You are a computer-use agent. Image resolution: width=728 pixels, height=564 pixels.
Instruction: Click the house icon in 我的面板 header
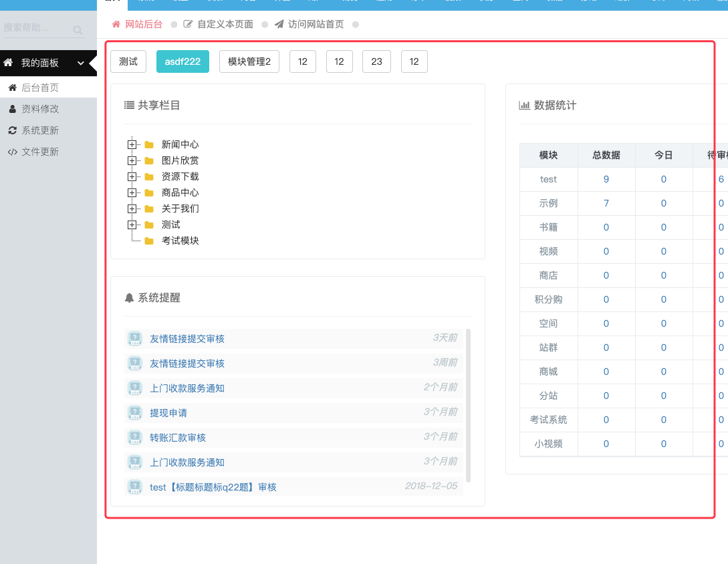pyautogui.click(x=9, y=63)
